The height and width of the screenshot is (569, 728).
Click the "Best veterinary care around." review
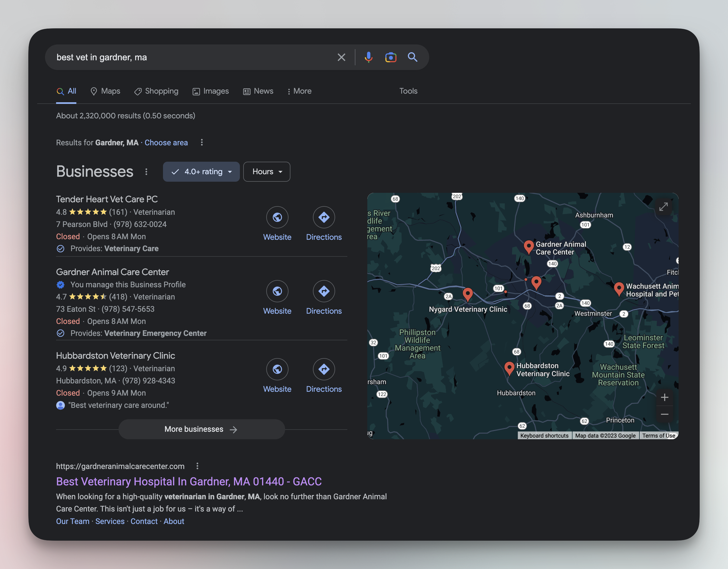tap(119, 405)
